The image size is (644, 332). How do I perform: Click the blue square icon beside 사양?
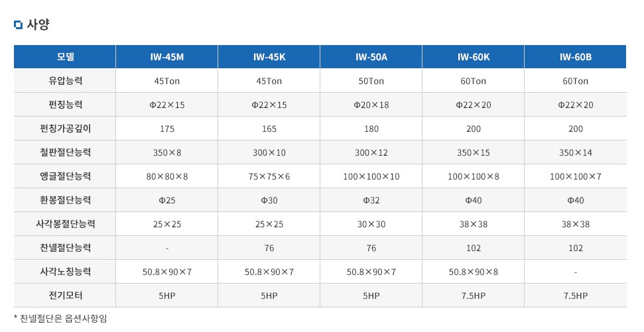coord(18,25)
